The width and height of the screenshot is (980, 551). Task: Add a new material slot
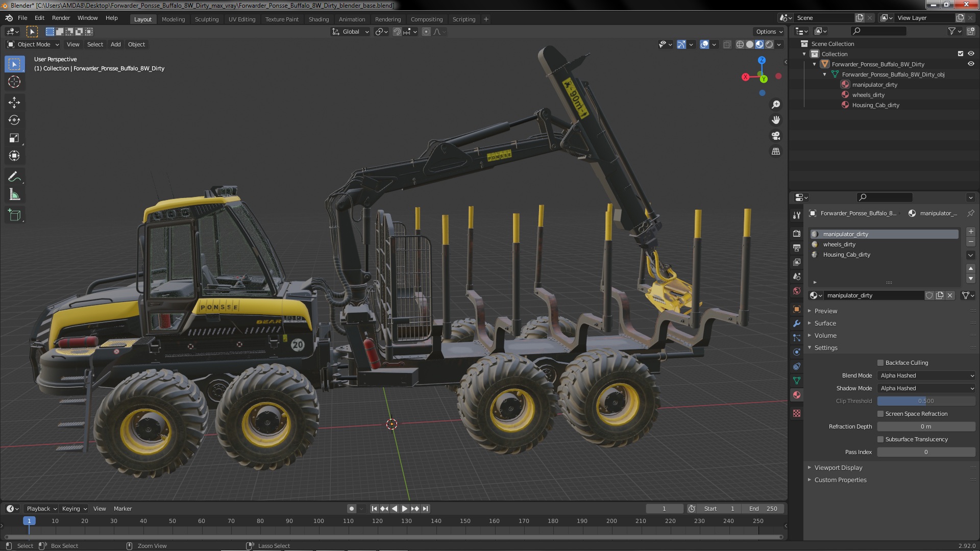coord(971,232)
